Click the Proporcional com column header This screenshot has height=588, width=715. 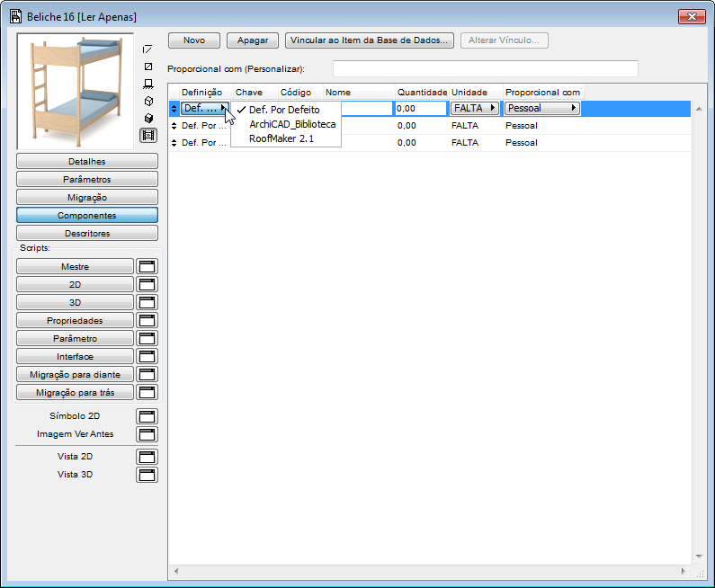tap(543, 92)
